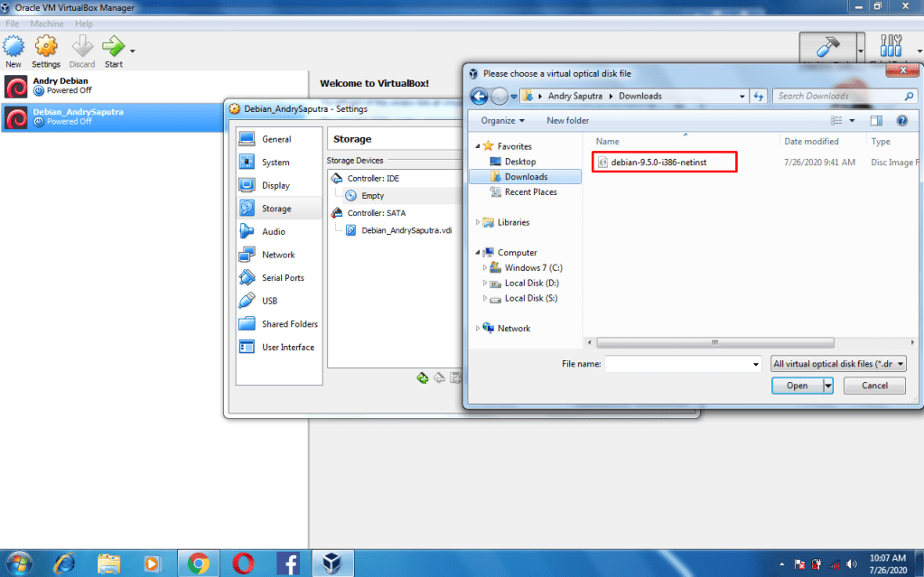Expand the Open button split arrow
The width and height of the screenshot is (924, 577).
[828, 386]
